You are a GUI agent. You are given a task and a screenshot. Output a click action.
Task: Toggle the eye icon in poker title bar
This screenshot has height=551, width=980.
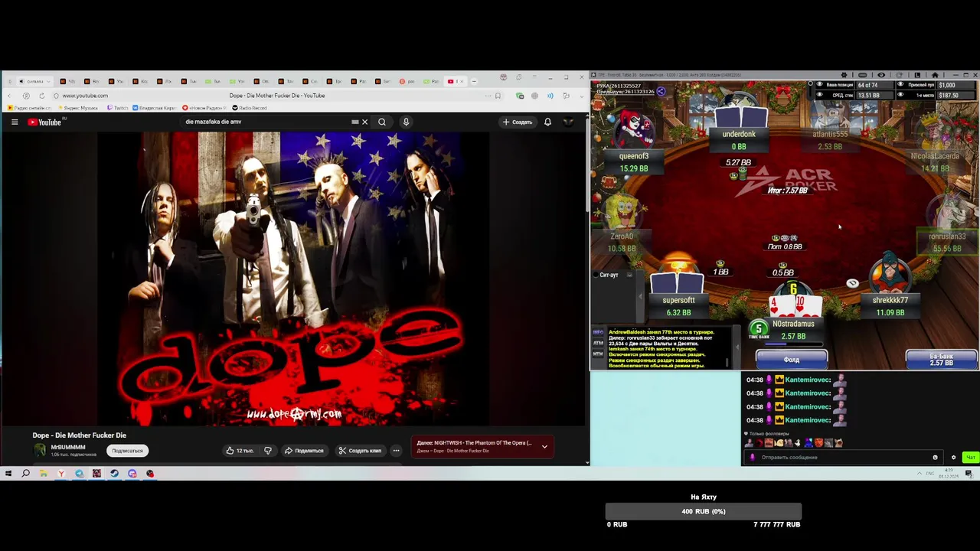880,75
